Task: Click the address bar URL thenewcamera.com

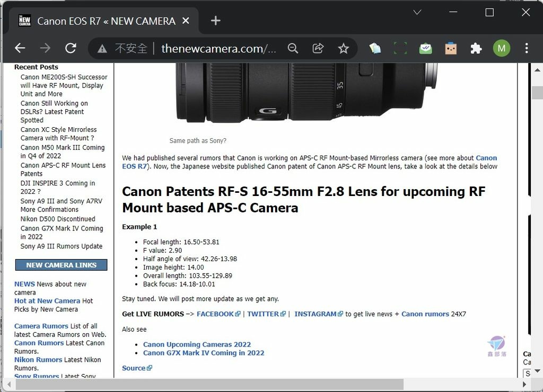Action: (219, 48)
